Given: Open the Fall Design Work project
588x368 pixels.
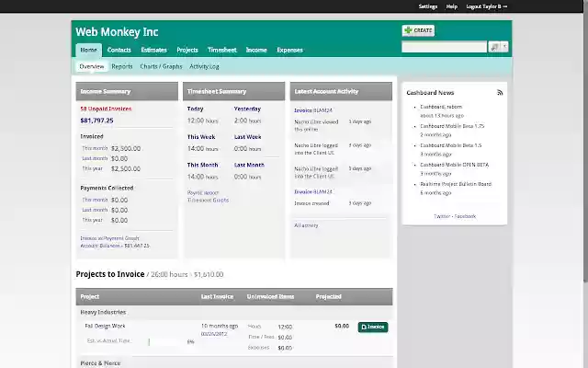Looking at the screenshot, I should click(105, 326).
